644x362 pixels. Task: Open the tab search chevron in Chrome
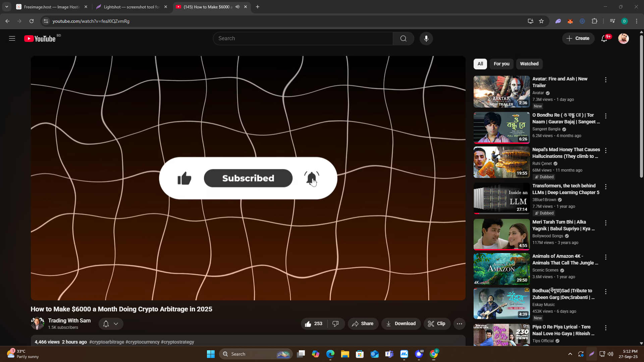click(x=7, y=7)
